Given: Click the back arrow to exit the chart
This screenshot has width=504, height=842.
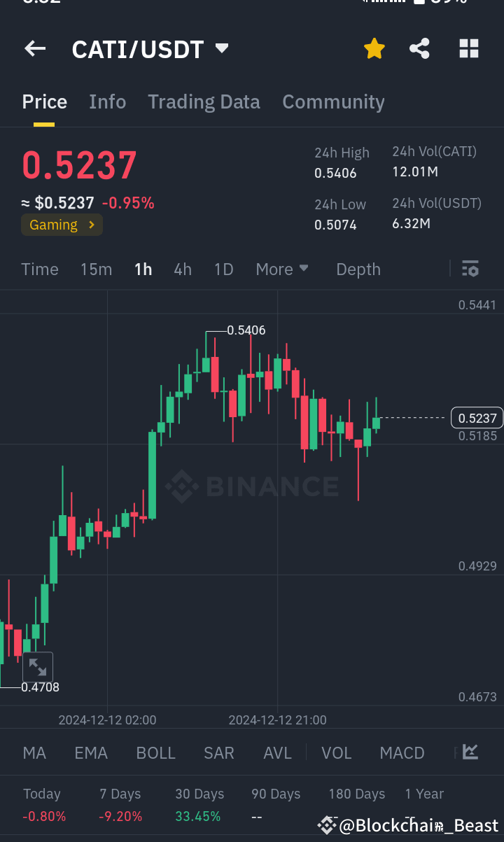Looking at the screenshot, I should tap(34, 48).
